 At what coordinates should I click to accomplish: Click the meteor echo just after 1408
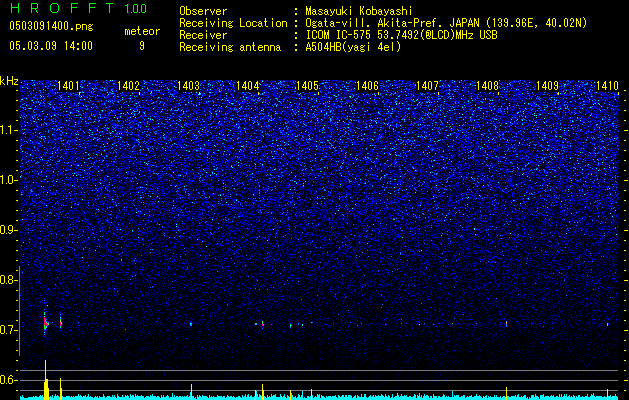click(506, 323)
